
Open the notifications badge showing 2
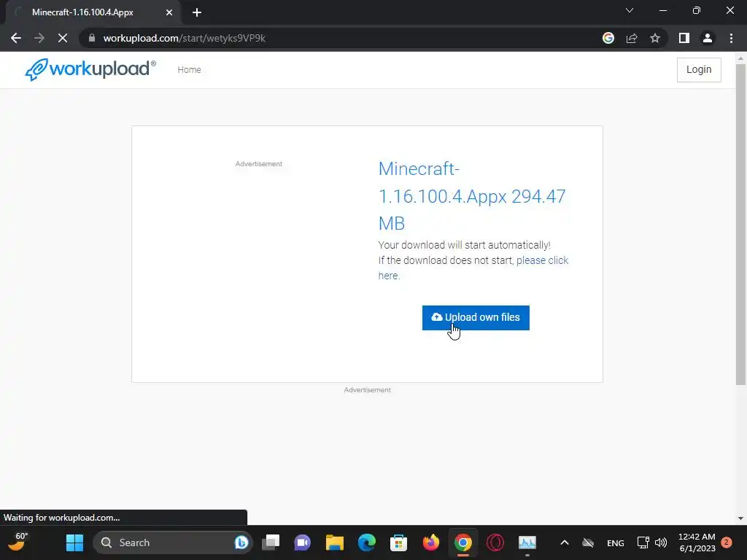727,542
